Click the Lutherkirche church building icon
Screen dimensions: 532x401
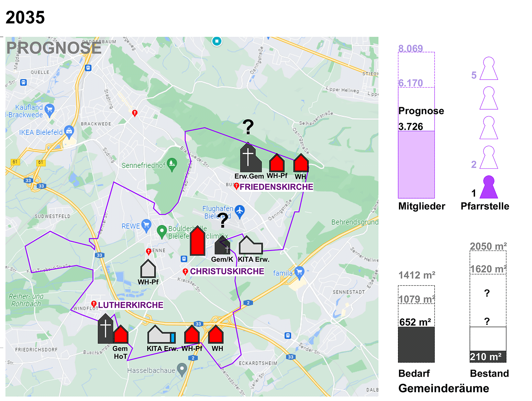click(106, 329)
